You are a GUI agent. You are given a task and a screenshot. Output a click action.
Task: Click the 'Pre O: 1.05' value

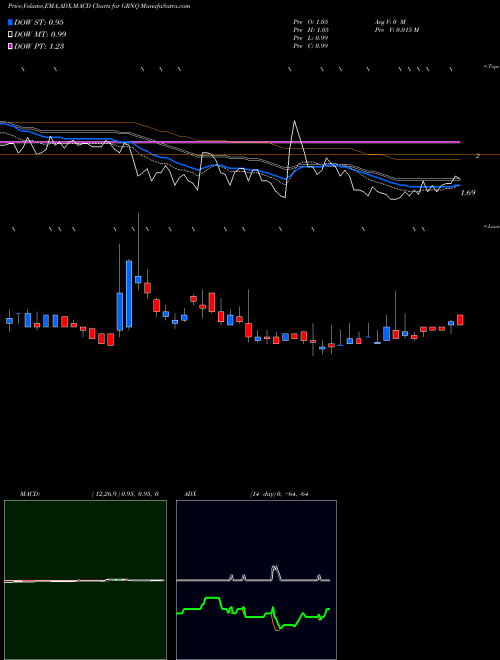(x=311, y=22)
